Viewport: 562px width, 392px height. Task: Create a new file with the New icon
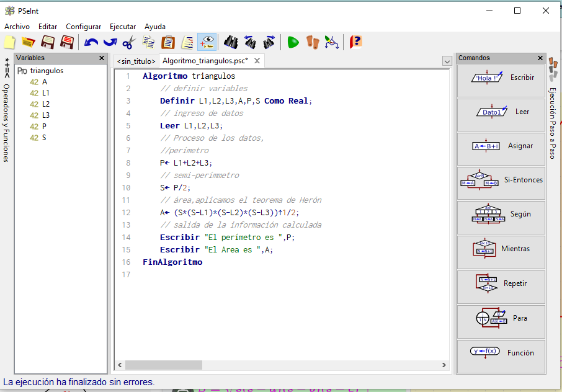pyautogui.click(x=9, y=42)
